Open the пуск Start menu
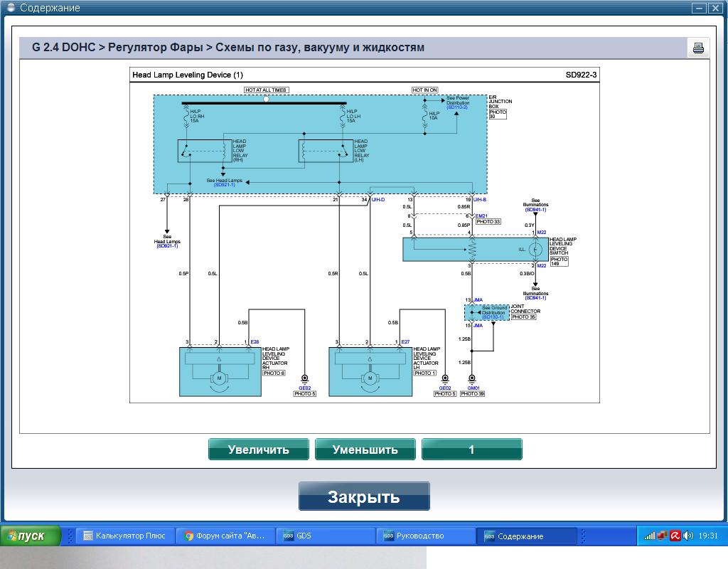This screenshot has width=728, height=569. [x=31, y=536]
